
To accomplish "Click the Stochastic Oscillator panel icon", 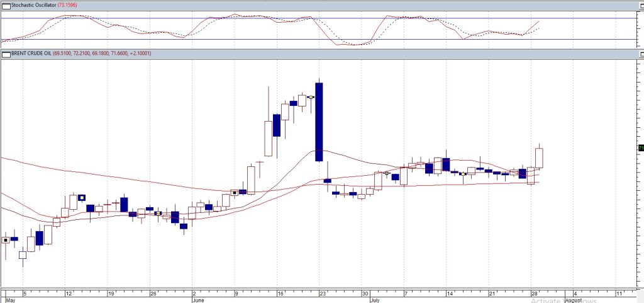I will pos(6,4).
